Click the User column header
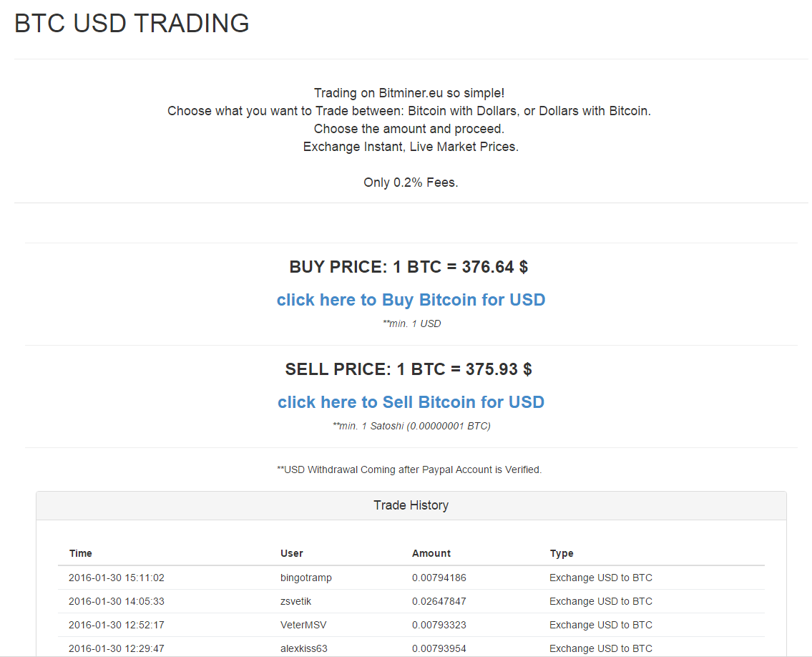Screen dimensions: 812x657 pos(292,553)
